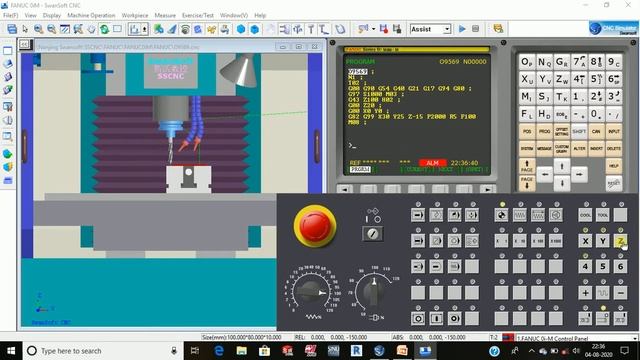This screenshot has width=640, height=360.
Task: Click the DELETE edit key
Action: tap(614, 149)
